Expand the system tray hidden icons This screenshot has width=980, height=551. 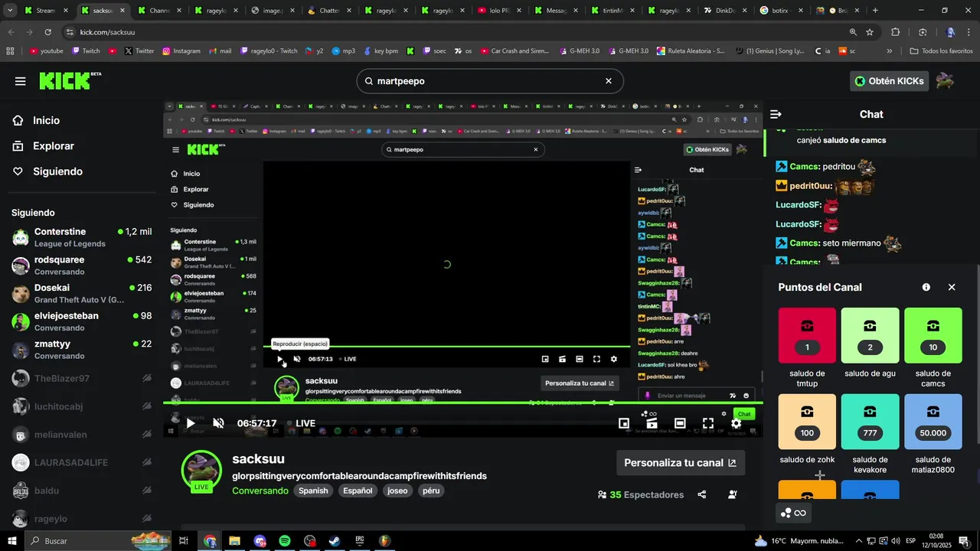click(x=858, y=541)
